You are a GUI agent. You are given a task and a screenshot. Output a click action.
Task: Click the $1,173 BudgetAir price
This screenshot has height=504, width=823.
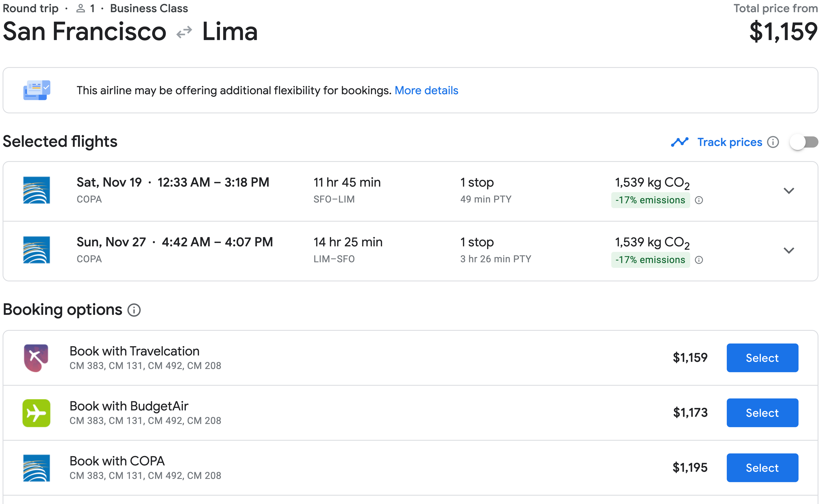click(690, 413)
